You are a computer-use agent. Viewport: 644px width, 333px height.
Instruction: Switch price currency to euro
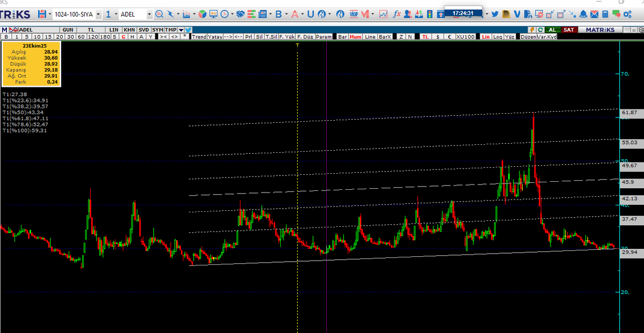[x=450, y=36]
